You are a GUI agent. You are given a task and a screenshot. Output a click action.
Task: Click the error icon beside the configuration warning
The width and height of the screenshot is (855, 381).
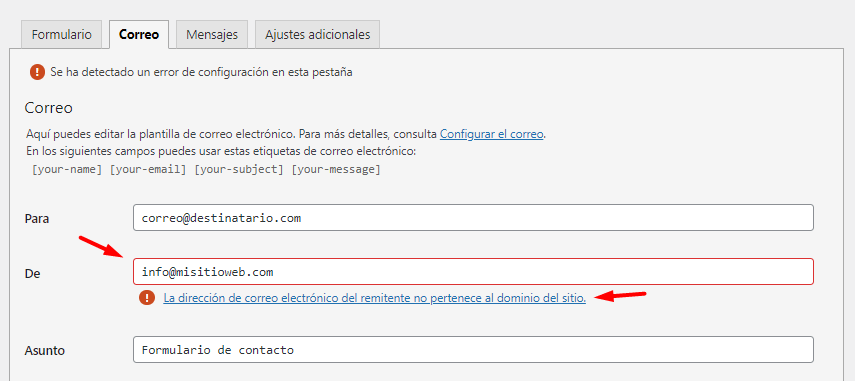37,71
